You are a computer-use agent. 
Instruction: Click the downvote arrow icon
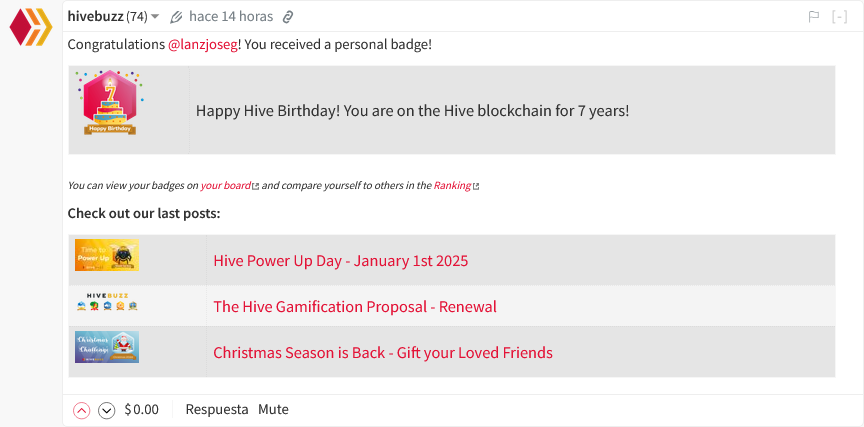[106, 410]
